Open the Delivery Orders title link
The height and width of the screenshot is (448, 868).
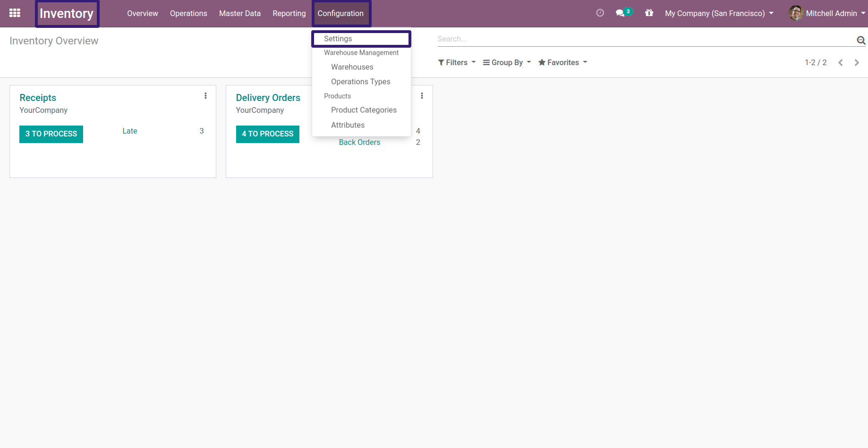[268, 98]
